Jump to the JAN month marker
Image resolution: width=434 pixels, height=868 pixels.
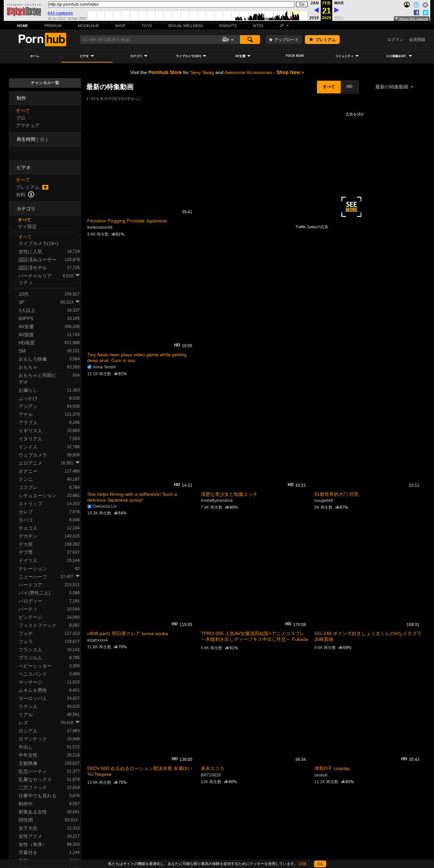pos(314,3)
